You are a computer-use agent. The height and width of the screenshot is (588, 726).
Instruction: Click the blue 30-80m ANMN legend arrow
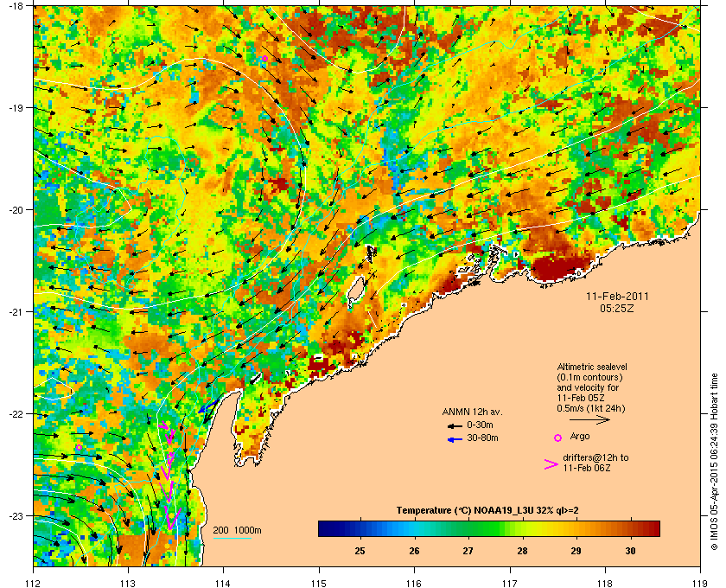click(455, 440)
